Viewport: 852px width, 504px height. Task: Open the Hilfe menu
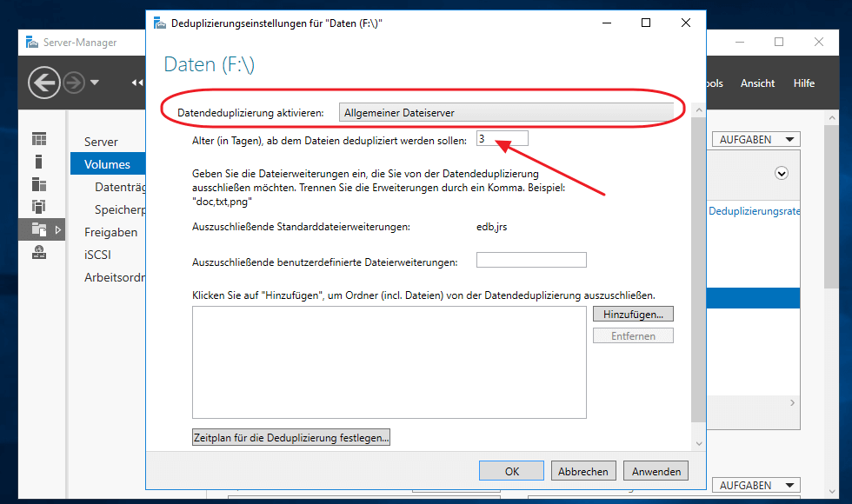click(x=803, y=83)
